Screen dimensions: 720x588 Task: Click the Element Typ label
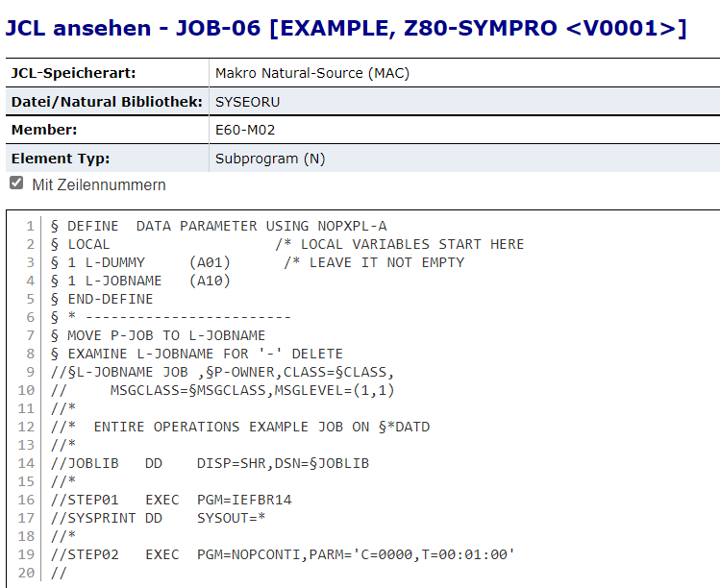(61, 159)
